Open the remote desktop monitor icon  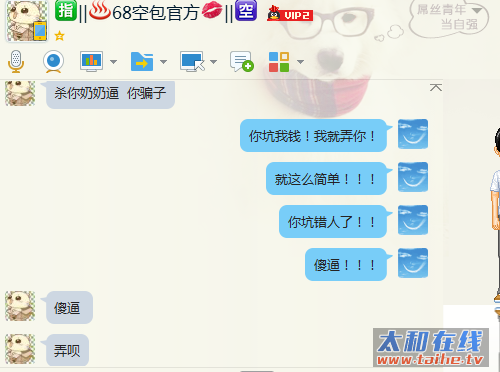[192, 61]
